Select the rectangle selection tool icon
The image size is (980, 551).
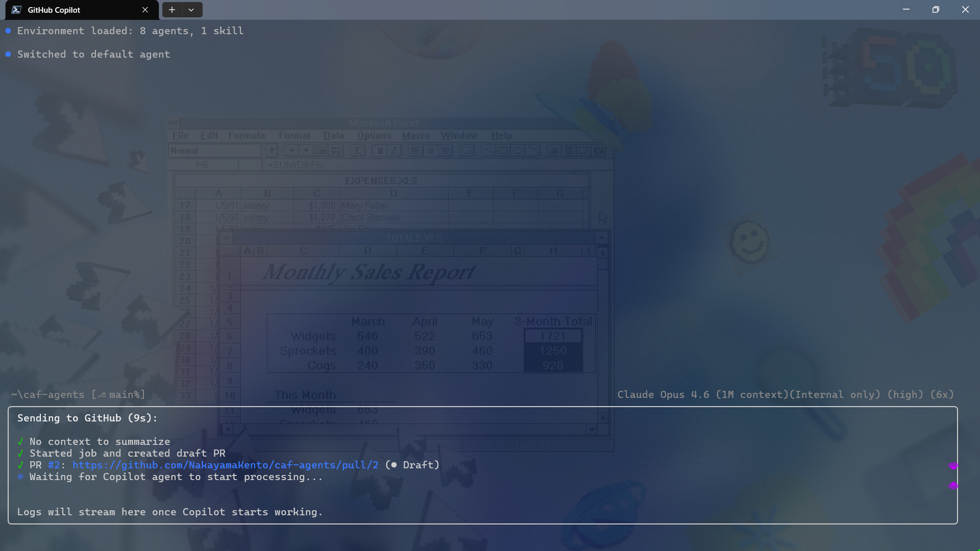(x=466, y=151)
